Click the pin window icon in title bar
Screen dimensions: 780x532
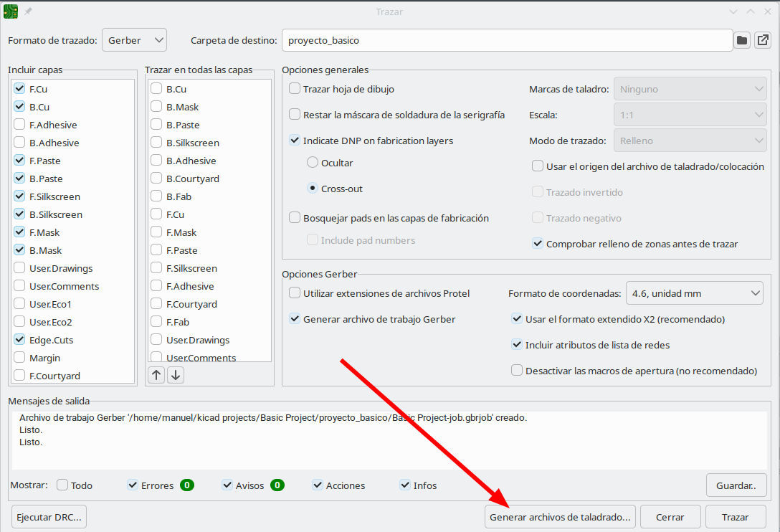29,11
